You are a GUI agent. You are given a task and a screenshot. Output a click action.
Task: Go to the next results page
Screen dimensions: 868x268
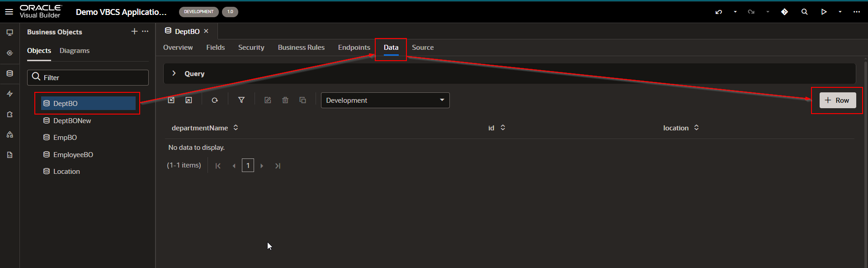click(262, 166)
